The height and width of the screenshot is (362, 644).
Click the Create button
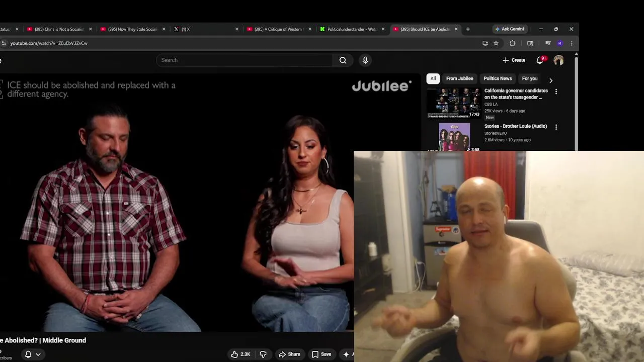pyautogui.click(x=514, y=60)
